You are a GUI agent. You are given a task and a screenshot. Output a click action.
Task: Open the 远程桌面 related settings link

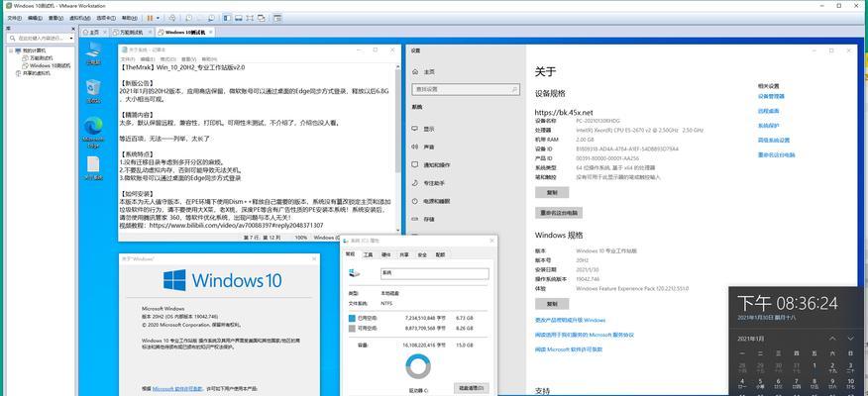tap(767, 111)
